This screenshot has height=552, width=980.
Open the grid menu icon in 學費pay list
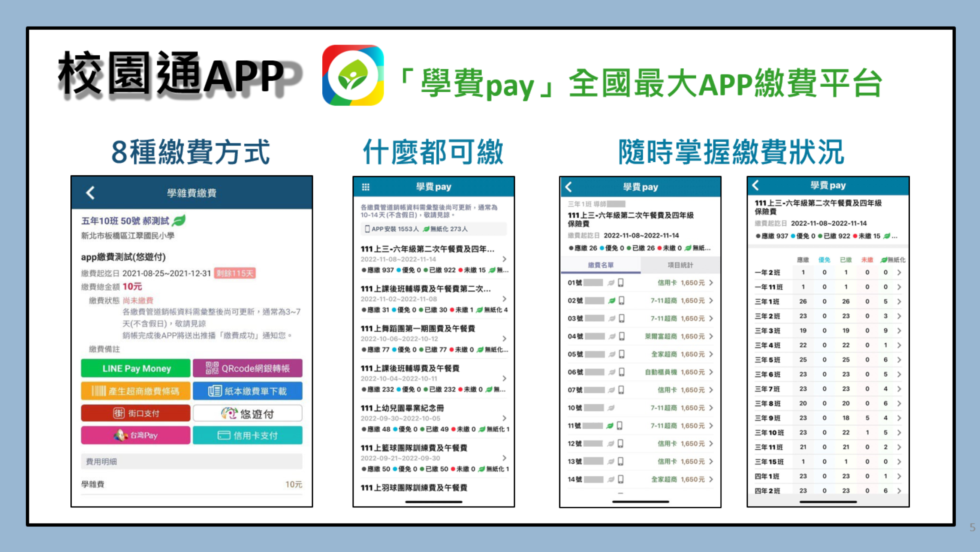click(366, 187)
